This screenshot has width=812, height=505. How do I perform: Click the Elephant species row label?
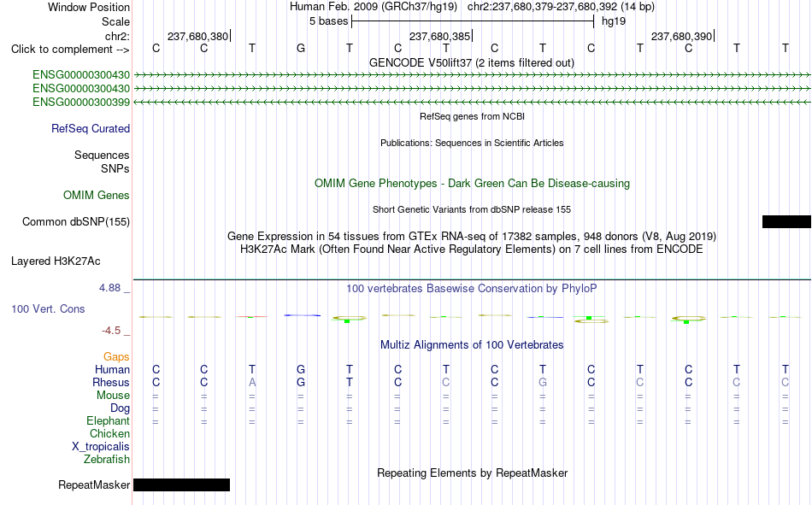pyautogui.click(x=109, y=420)
